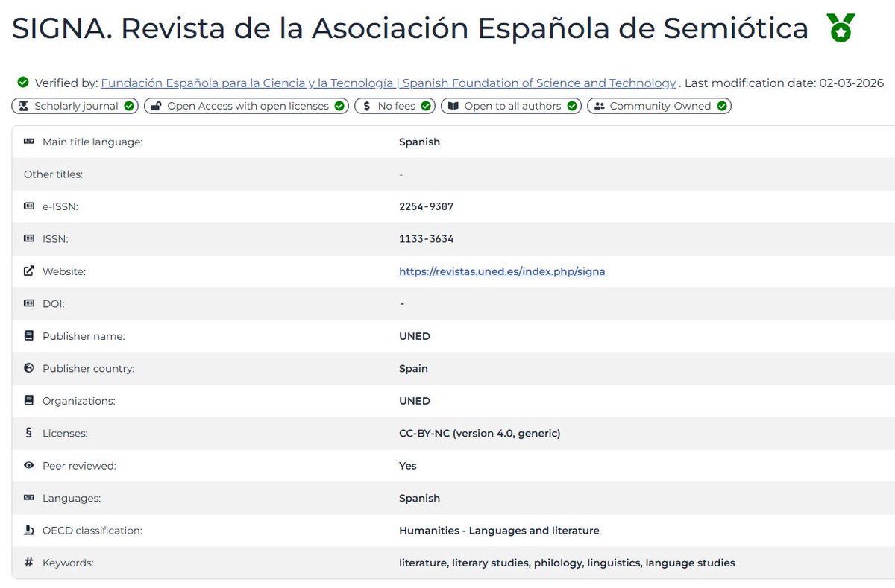Click the barcode icon beside 'DOI'

click(29, 303)
